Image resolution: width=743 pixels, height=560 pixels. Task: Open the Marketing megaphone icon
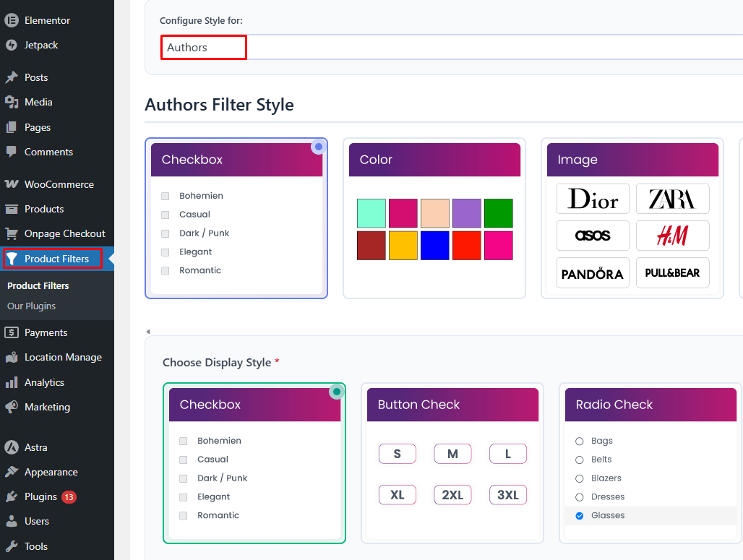pyautogui.click(x=12, y=407)
